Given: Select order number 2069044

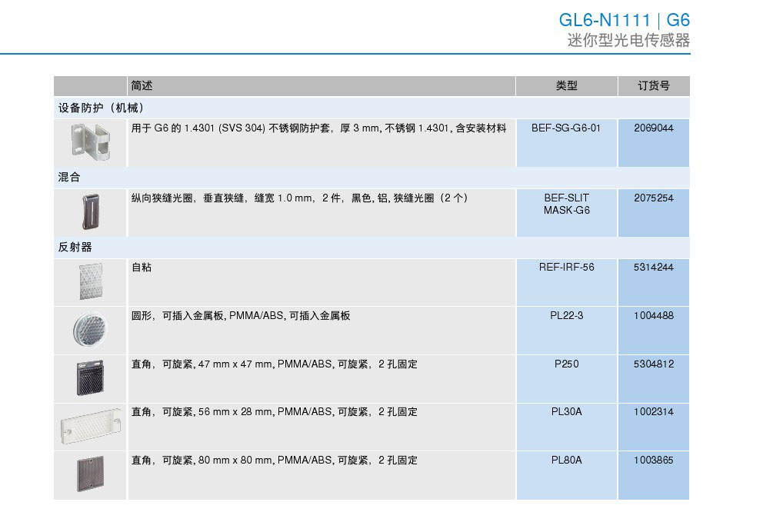Looking at the screenshot, I should (654, 128).
